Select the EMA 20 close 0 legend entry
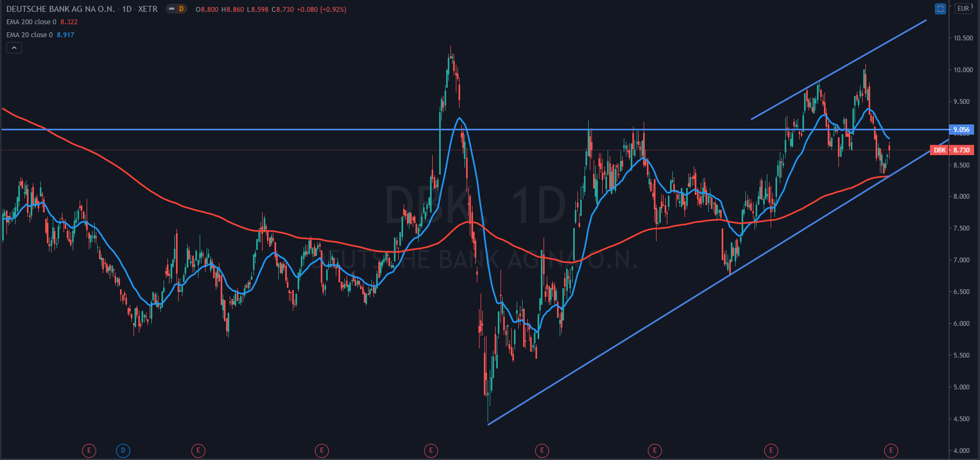Image resolution: width=980 pixels, height=460 pixels. point(30,35)
